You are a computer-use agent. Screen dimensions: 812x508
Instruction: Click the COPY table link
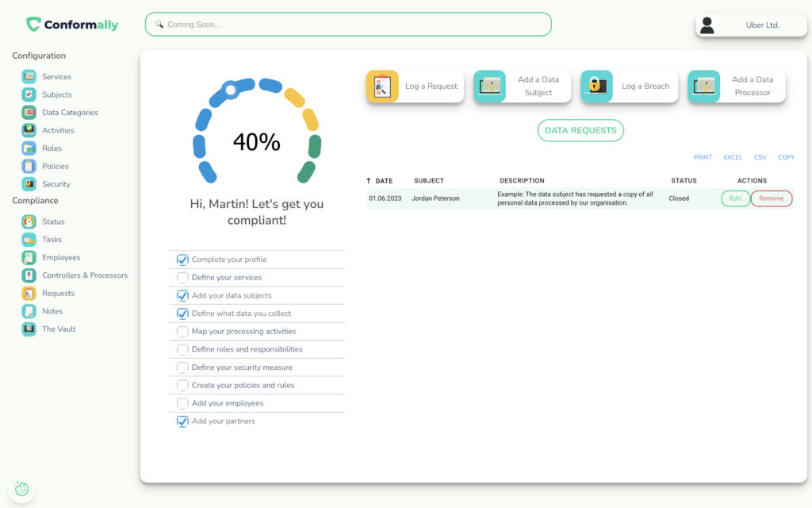786,157
